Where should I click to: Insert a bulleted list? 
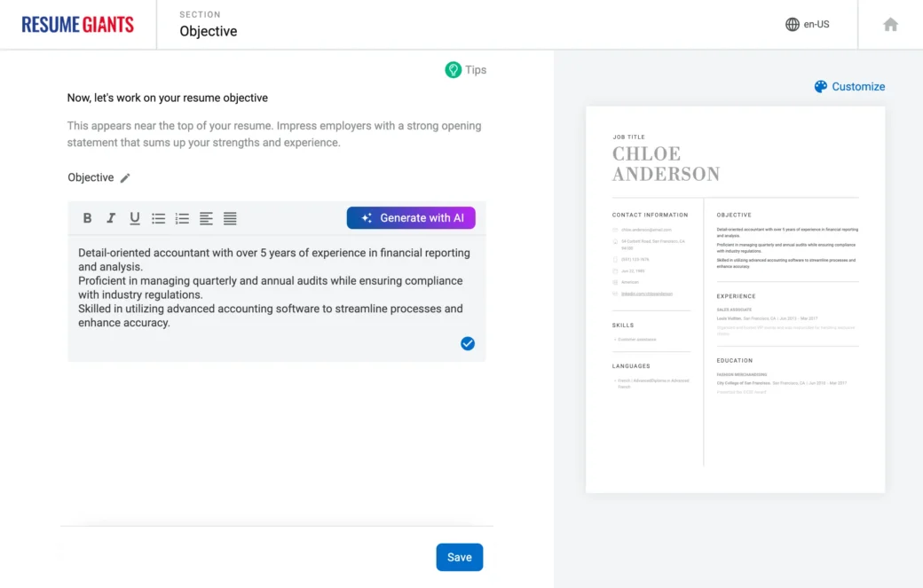[159, 218]
